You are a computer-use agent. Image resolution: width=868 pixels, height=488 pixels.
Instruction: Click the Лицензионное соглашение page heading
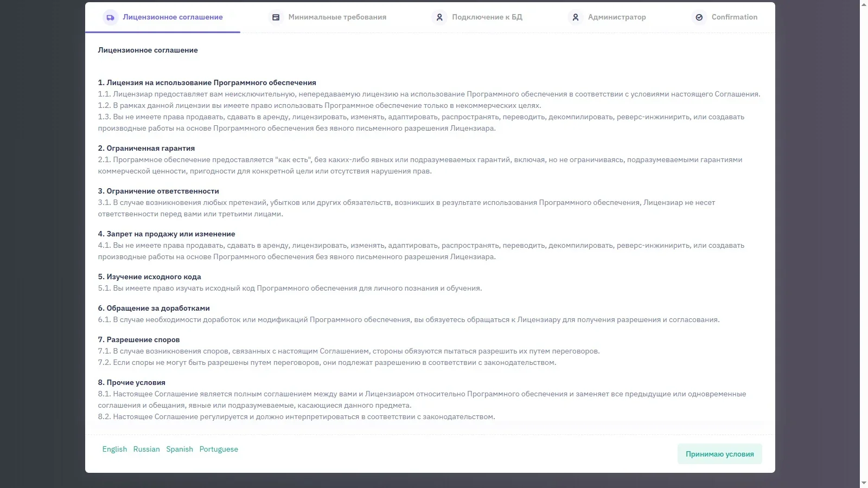point(148,50)
